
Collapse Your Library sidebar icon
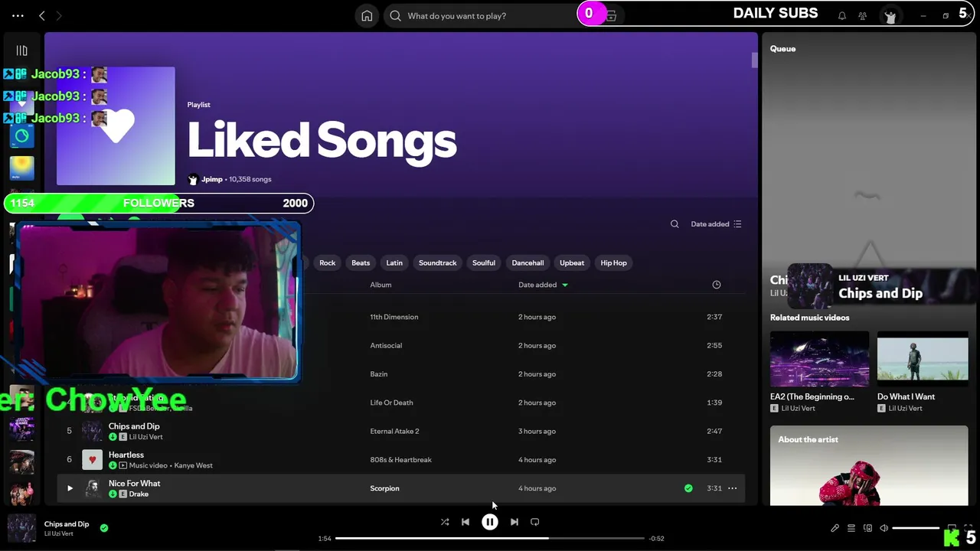[x=21, y=51]
